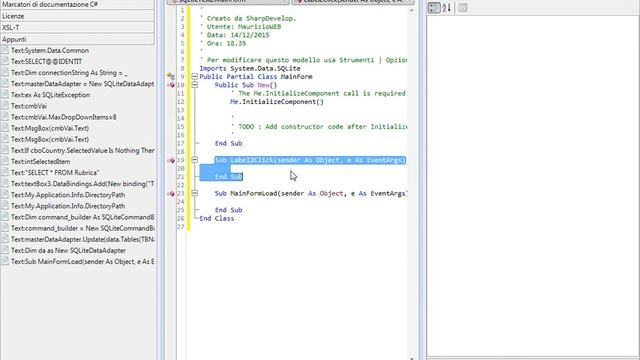Click page icon of Text:ex As SQLiteException
The width and height of the screenshot is (640, 360).
click(5, 95)
